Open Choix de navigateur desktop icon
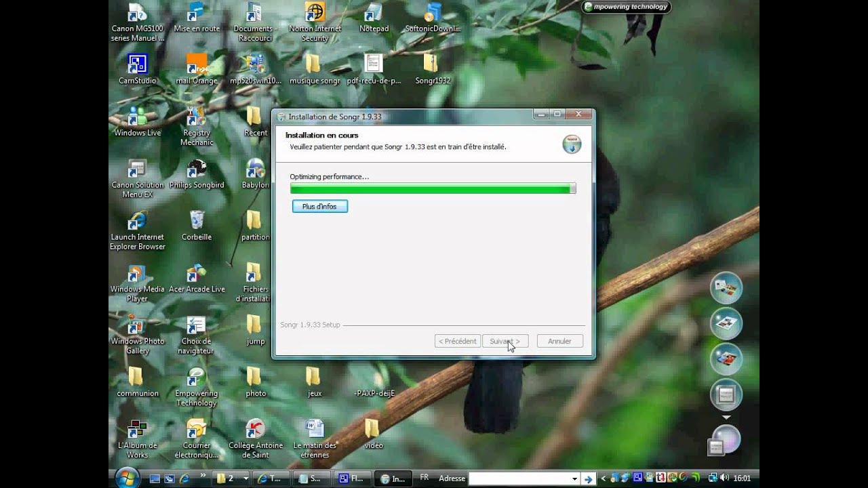The image size is (868, 488). pyautogui.click(x=197, y=335)
